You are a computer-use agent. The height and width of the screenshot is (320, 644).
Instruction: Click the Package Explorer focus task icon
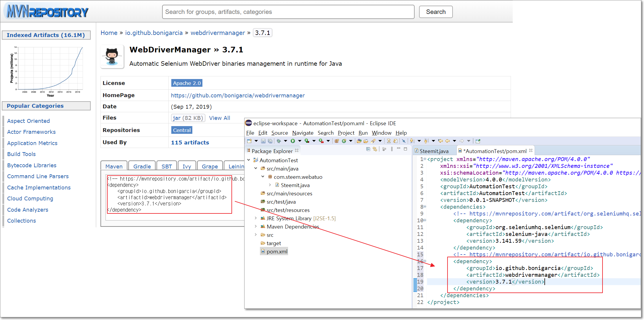384,149
